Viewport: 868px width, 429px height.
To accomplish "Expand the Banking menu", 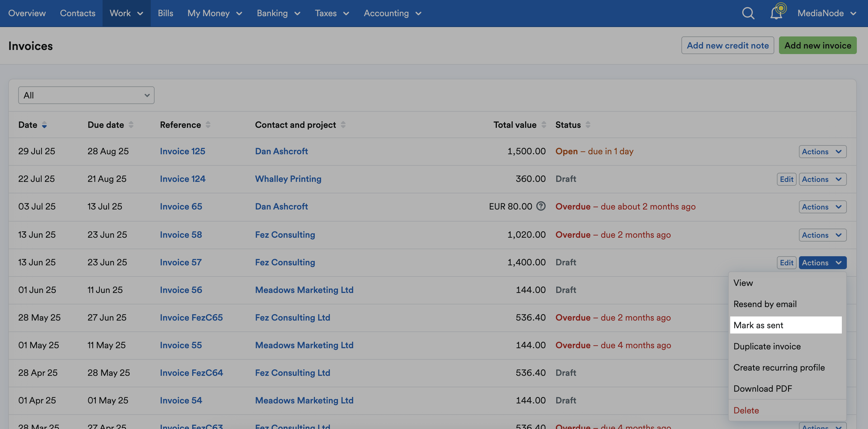I will tap(278, 14).
